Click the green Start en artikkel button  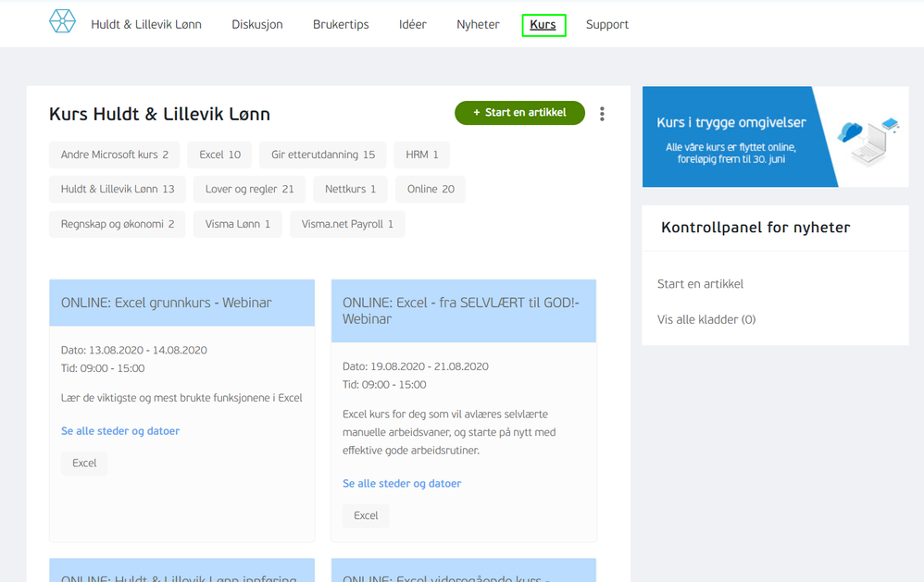(x=519, y=113)
